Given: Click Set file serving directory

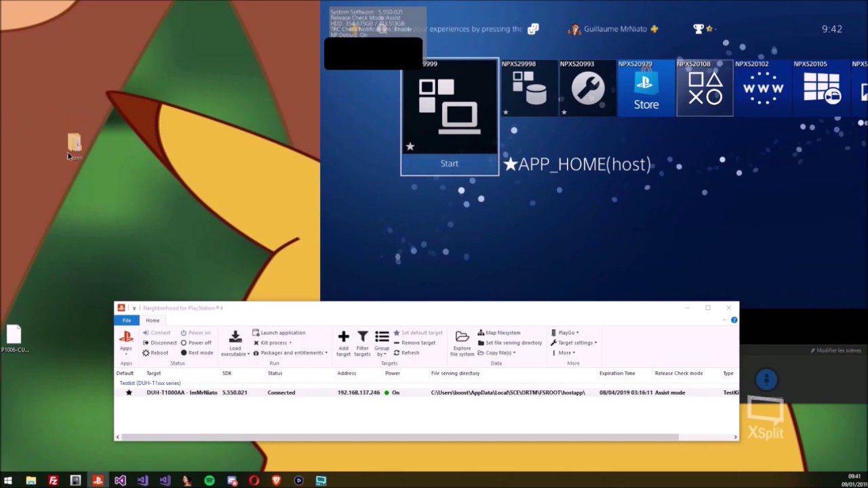Looking at the screenshot, I should [510, 342].
